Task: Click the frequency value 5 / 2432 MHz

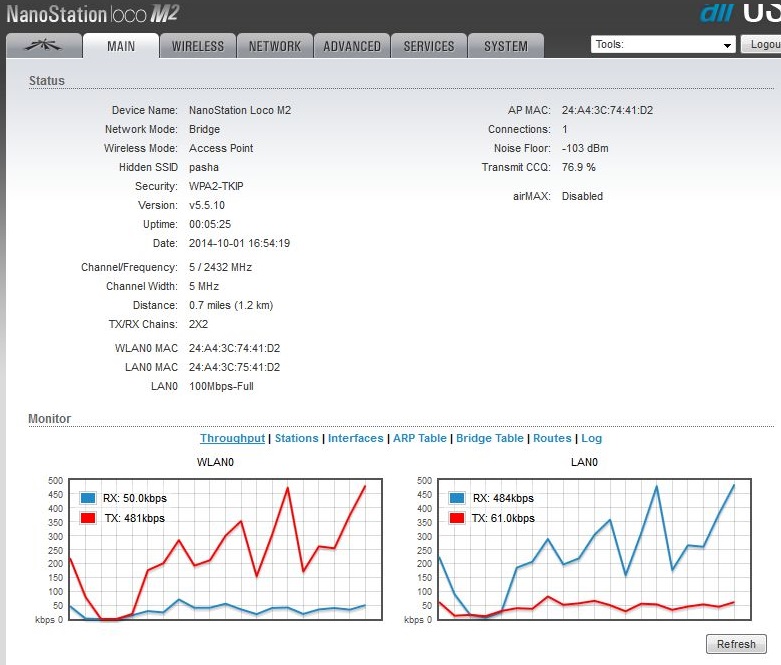Action: coord(220,267)
